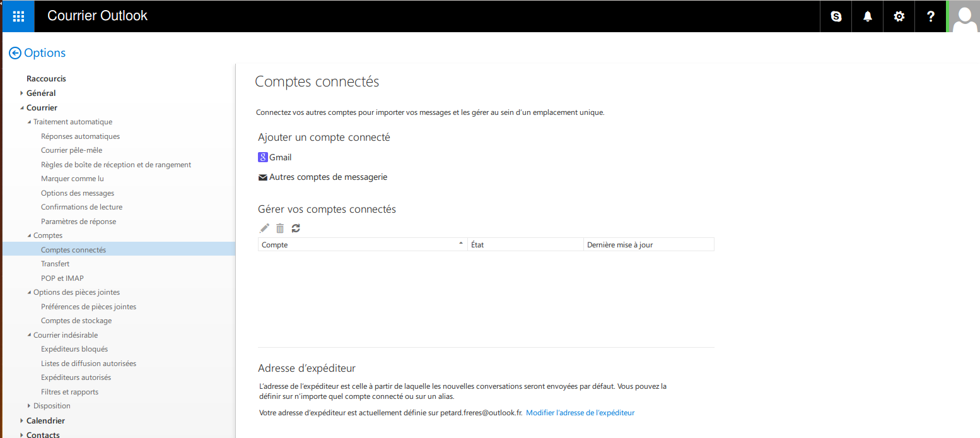The width and height of the screenshot is (980, 438).
Task: Click the delete trash icon
Action: point(280,228)
